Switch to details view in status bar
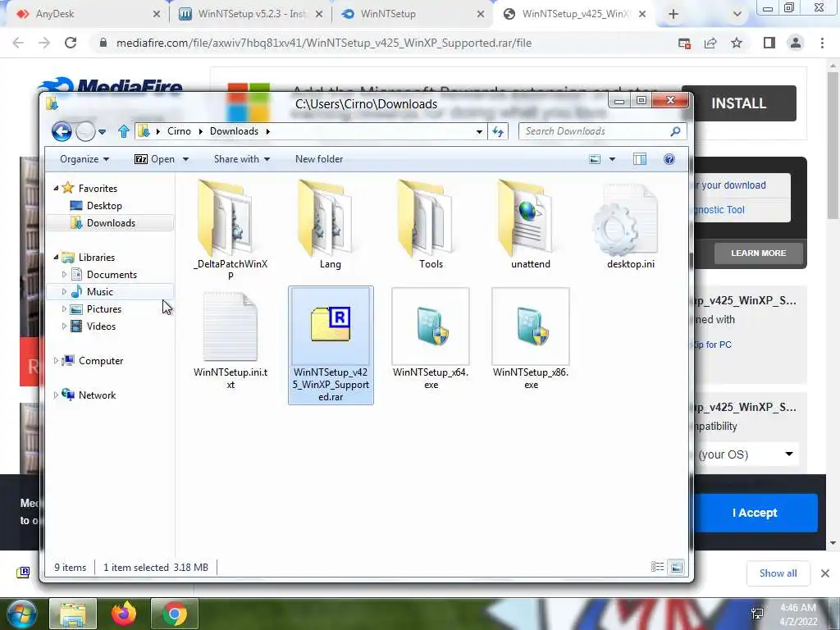 click(657, 567)
